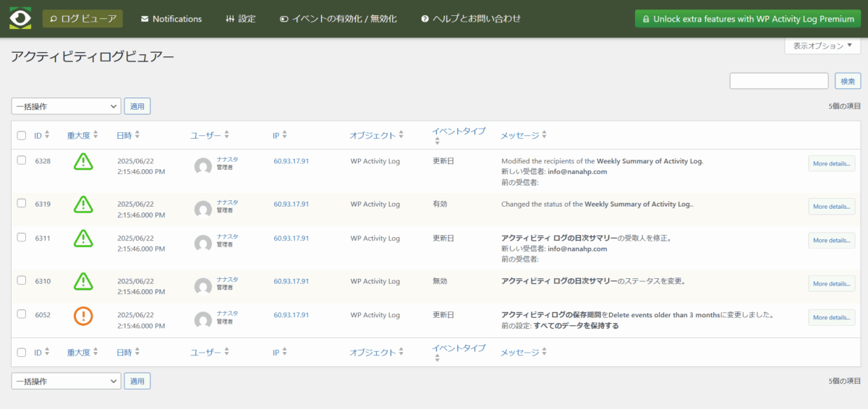Viewport: 868px width, 409px height.
Task: Click green warning icon for event 6319
Action: 83,204
